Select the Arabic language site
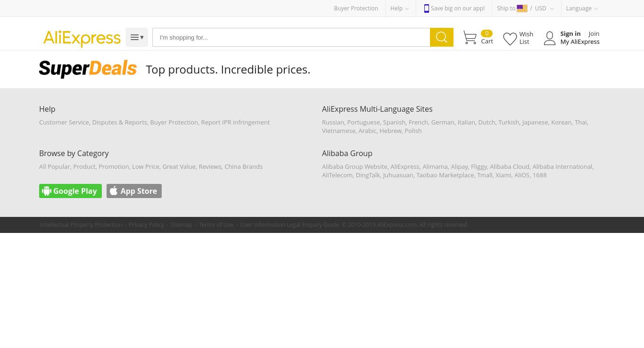The height and width of the screenshot is (348, 644). pos(367,131)
